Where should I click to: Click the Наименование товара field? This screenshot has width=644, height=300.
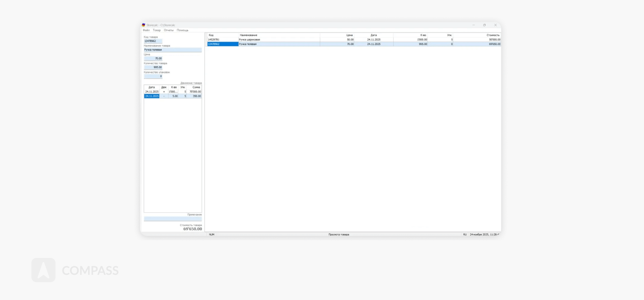pos(173,50)
